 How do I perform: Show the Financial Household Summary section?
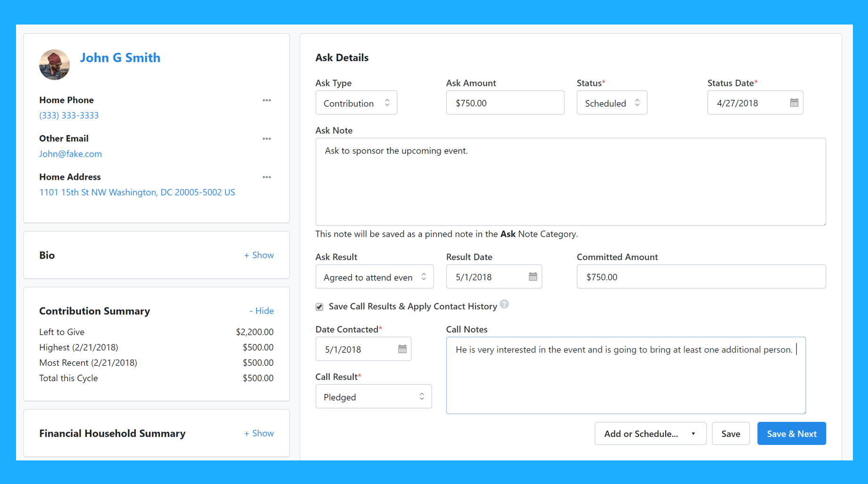click(x=259, y=433)
